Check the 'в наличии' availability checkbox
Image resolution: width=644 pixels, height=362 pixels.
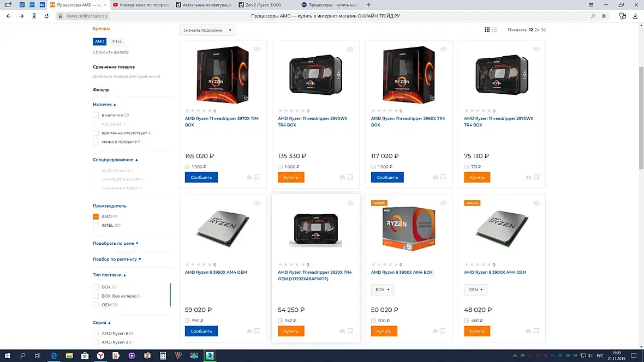pyautogui.click(x=96, y=115)
